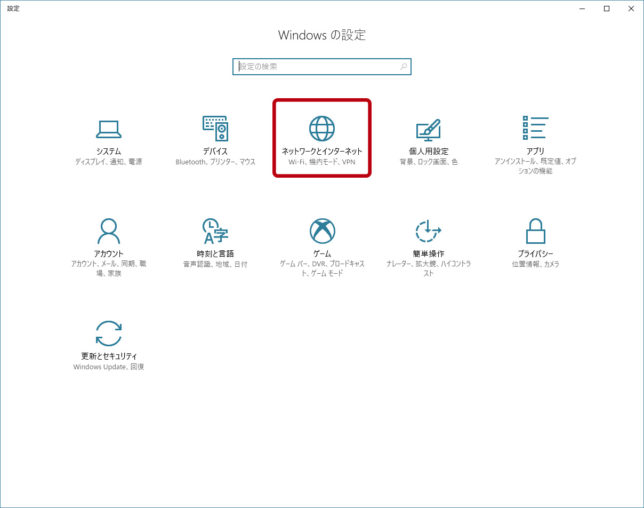Click the 更新とセキュリティ label text

pyautogui.click(x=108, y=356)
